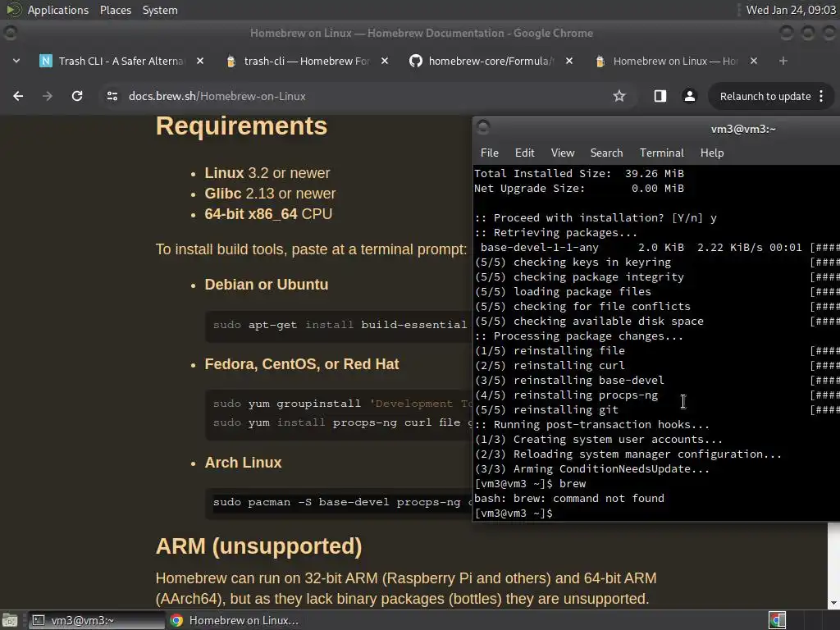Click 'Fedora, CentOS, or Red Hat' item
The width and height of the screenshot is (840, 630).
pyautogui.click(x=302, y=364)
